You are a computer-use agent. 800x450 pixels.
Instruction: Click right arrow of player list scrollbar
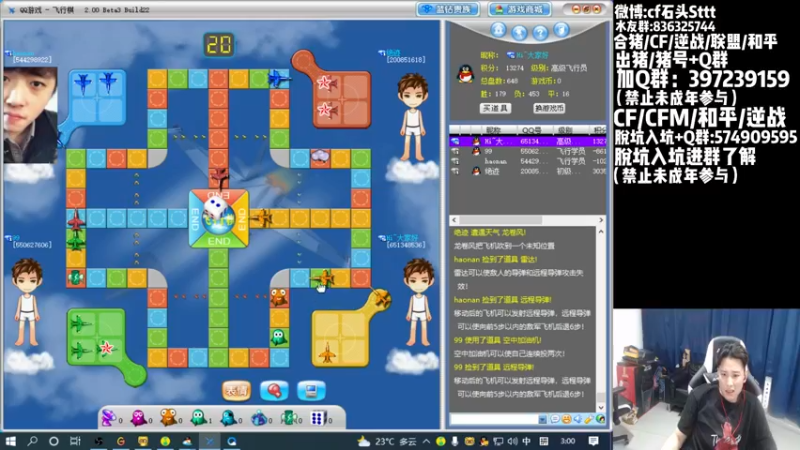click(601, 220)
